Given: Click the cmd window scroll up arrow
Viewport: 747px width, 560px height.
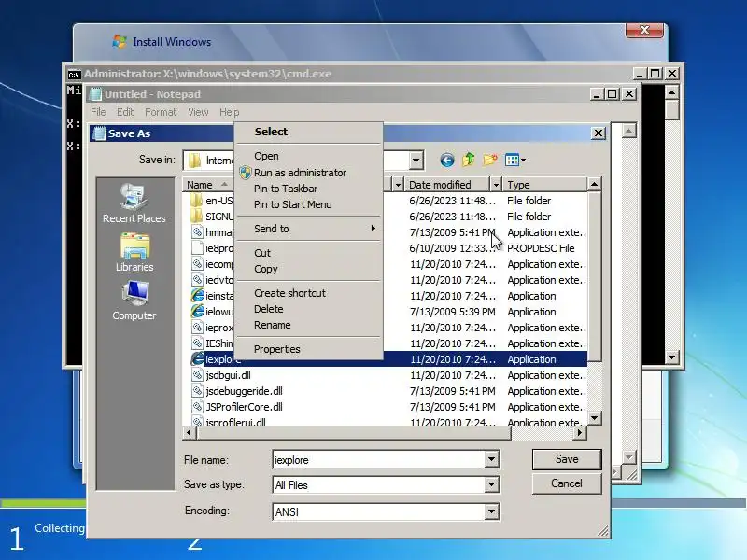Looking at the screenshot, I should (671, 92).
